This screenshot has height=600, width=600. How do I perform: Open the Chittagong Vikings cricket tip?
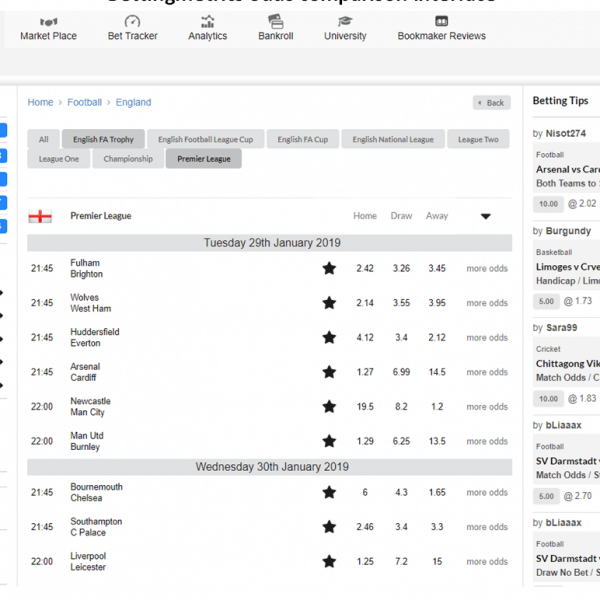(568, 364)
